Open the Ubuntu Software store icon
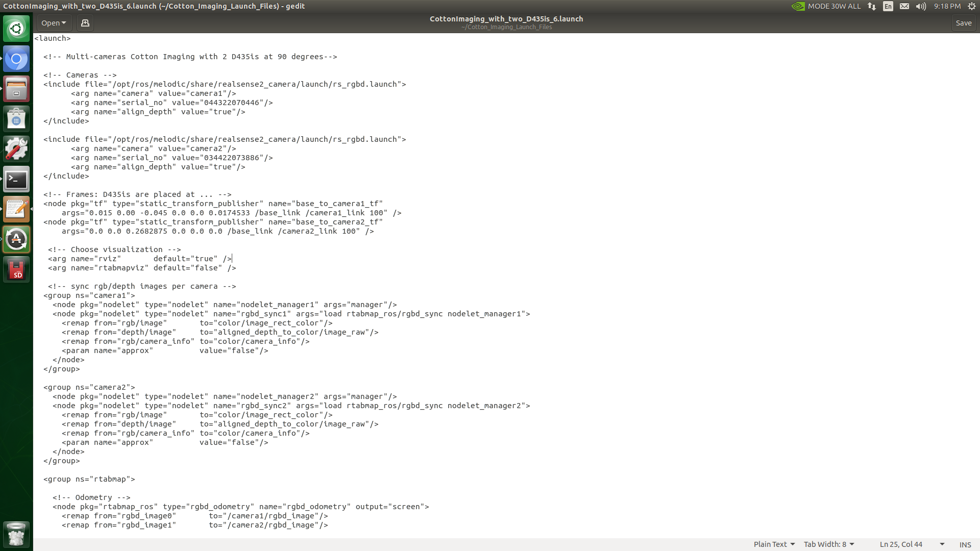The height and width of the screenshot is (551, 980). pyautogui.click(x=16, y=119)
